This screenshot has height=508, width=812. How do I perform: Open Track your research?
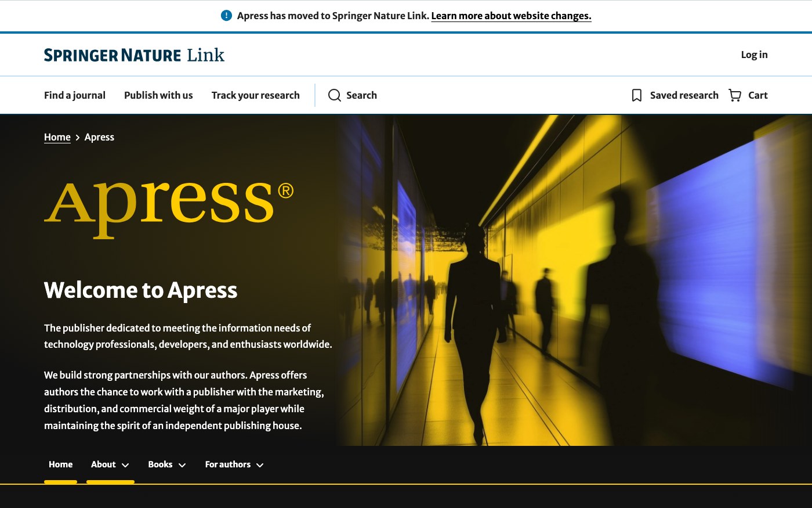[x=256, y=95]
